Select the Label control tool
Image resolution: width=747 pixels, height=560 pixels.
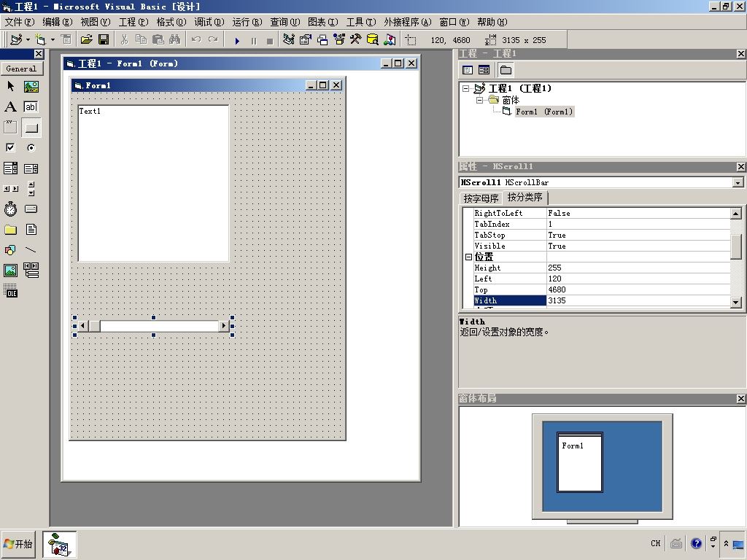coord(10,106)
